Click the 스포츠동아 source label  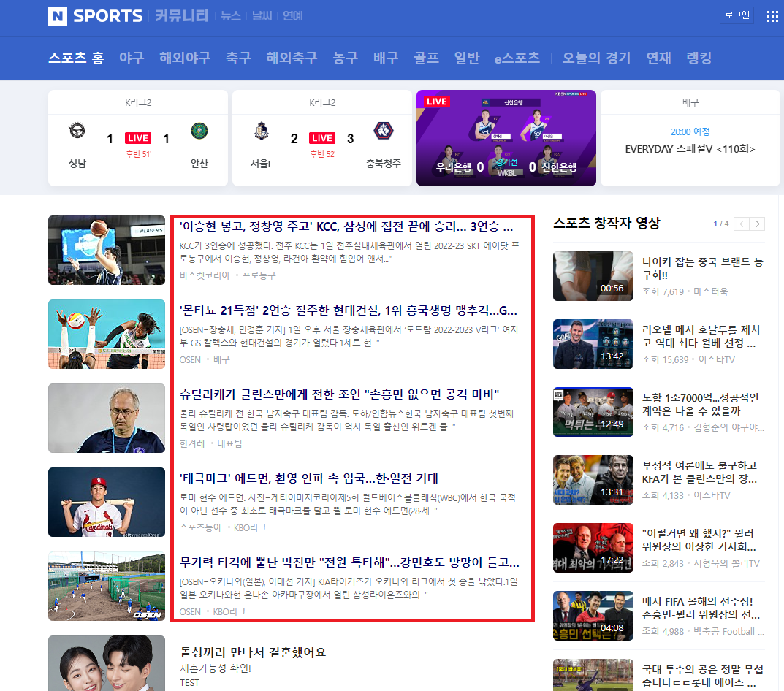pos(200,527)
